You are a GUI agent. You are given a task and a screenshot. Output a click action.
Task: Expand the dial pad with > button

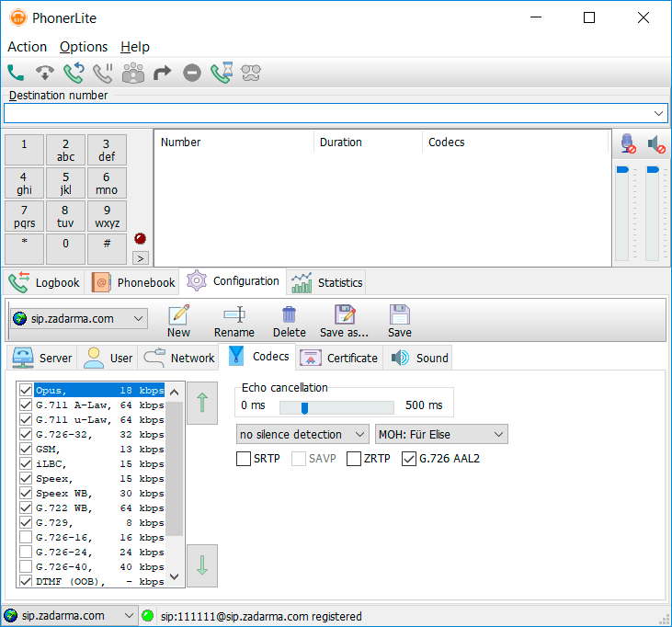coord(141,258)
